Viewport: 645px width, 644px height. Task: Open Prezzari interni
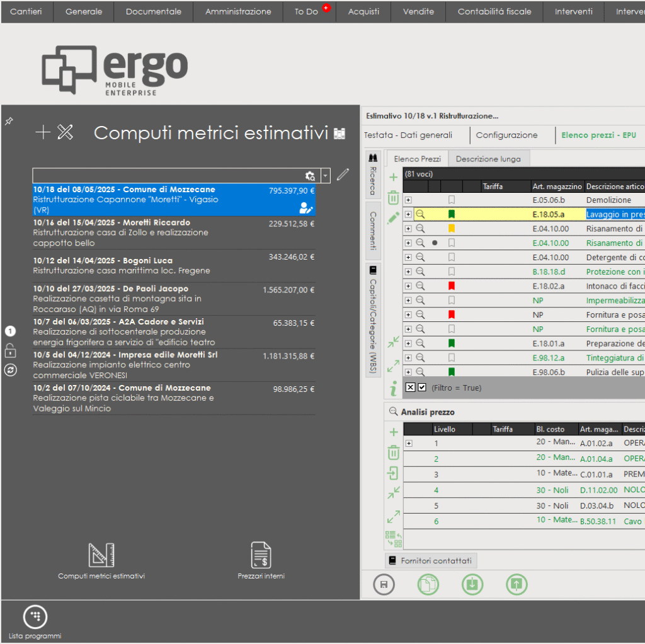tap(261, 561)
